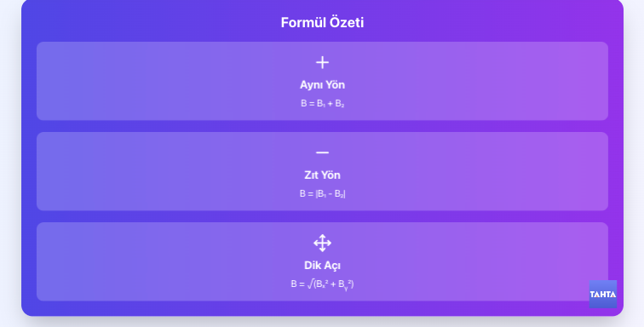644x327 pixels.
Task: Click the plus icon above Aynı Yön
Action: pos(322,62)
